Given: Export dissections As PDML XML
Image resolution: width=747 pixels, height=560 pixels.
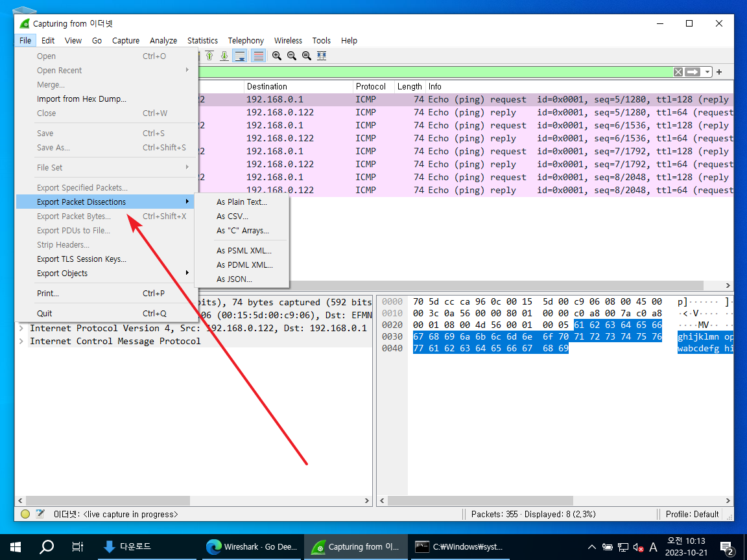Looking at the screenshot, I should (241, 264).
